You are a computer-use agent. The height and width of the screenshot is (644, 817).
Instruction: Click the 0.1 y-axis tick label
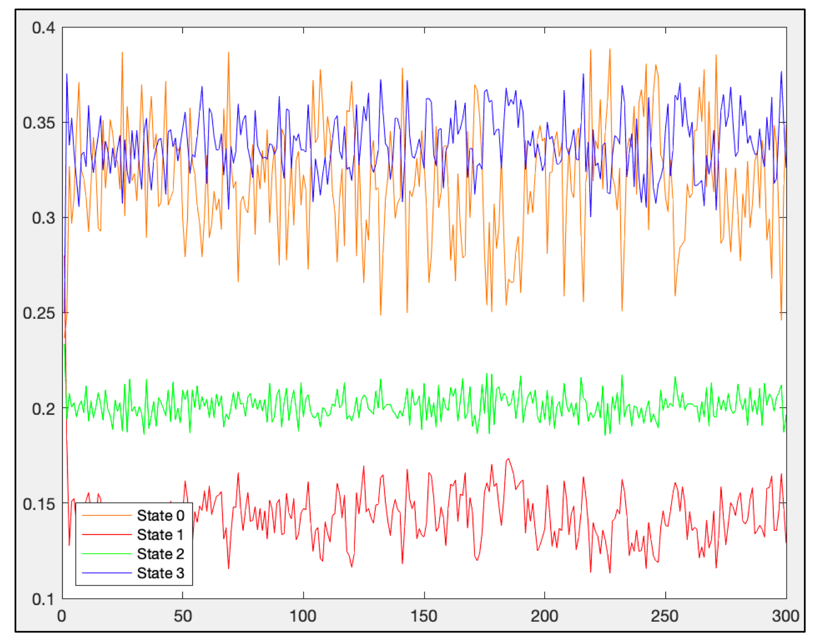(43, 600)
